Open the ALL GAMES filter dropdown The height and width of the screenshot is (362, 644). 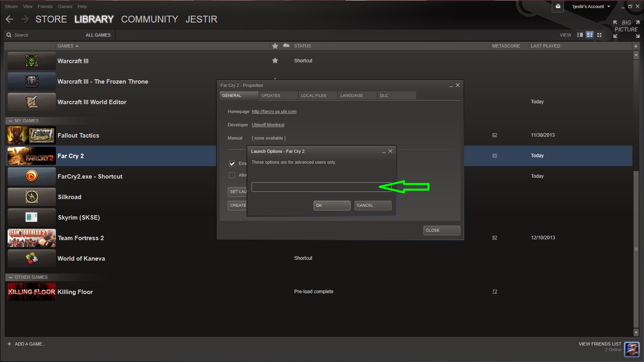[x=98, y=35]
